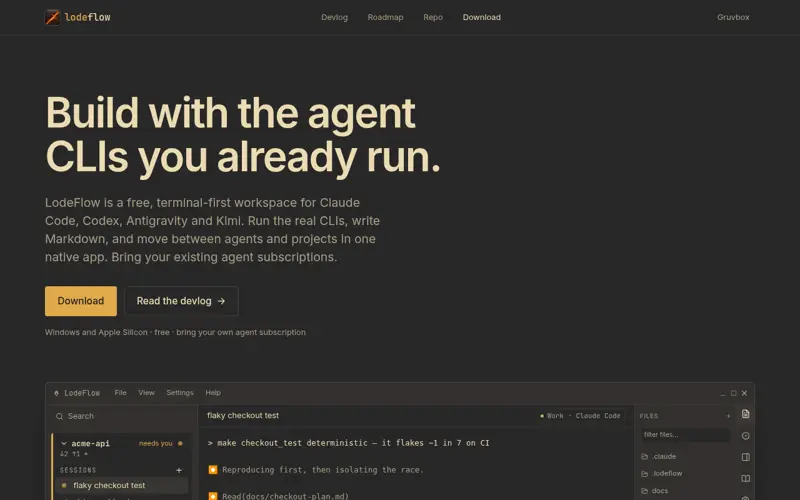Click the SESSIONS section header

pyautogui.click(x=78, y=470)
